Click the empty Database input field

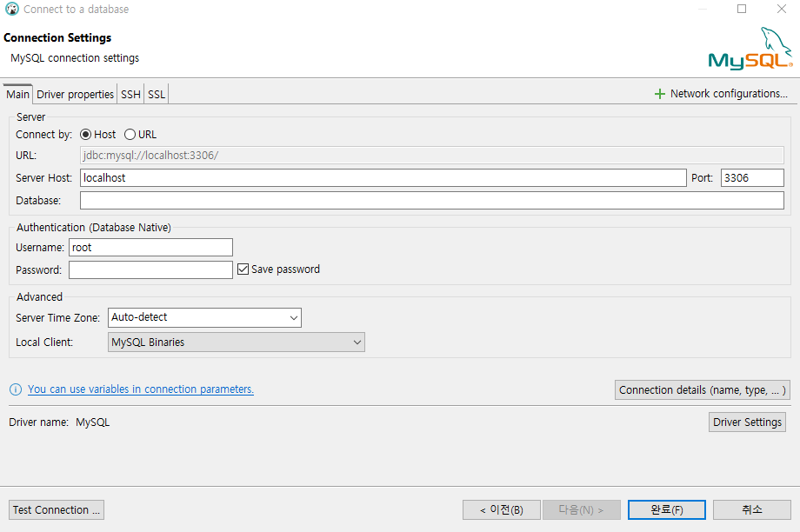(431, 200)
